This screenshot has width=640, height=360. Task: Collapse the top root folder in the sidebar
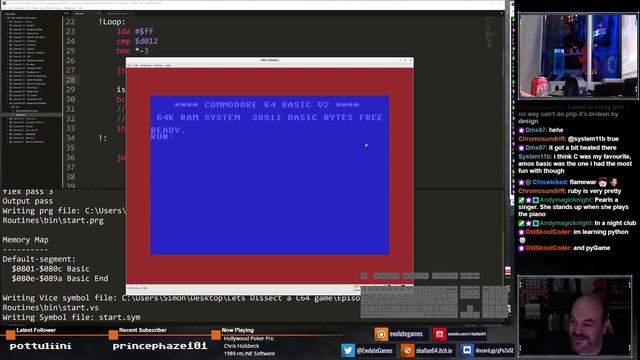click(5, 18)
